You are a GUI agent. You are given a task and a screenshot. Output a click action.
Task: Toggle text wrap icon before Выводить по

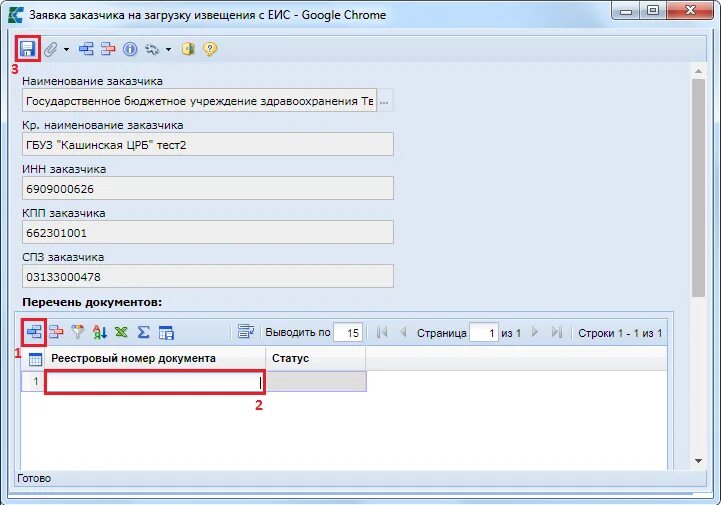[246, 332]
